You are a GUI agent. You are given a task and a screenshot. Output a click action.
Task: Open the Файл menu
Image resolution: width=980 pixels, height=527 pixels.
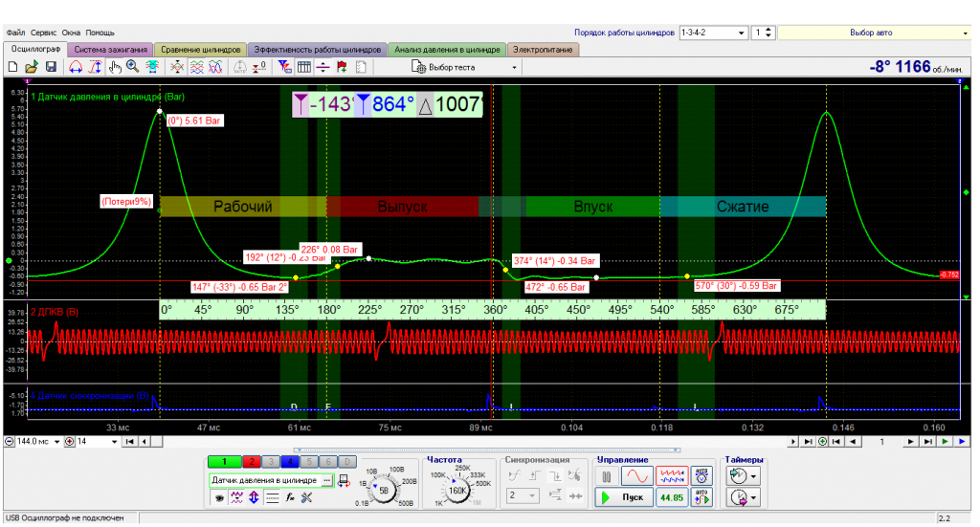pyautogui.click(x=15, y=33)
